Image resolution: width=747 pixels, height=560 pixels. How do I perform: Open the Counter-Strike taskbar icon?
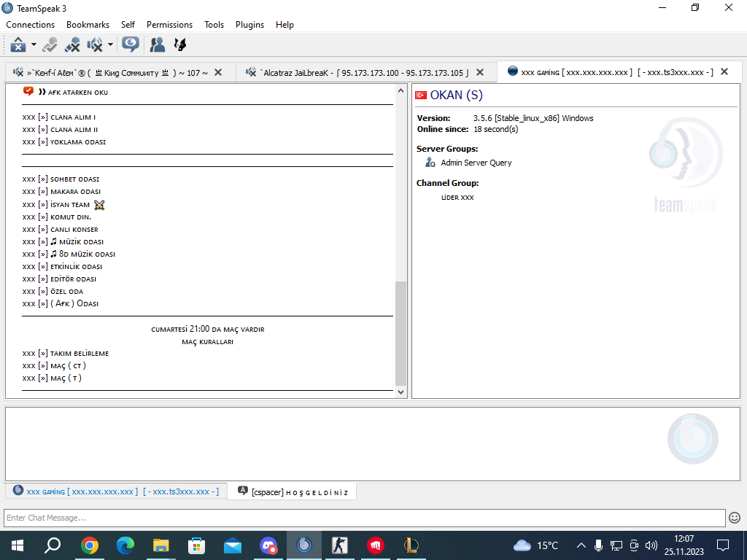tap(340, 545)
